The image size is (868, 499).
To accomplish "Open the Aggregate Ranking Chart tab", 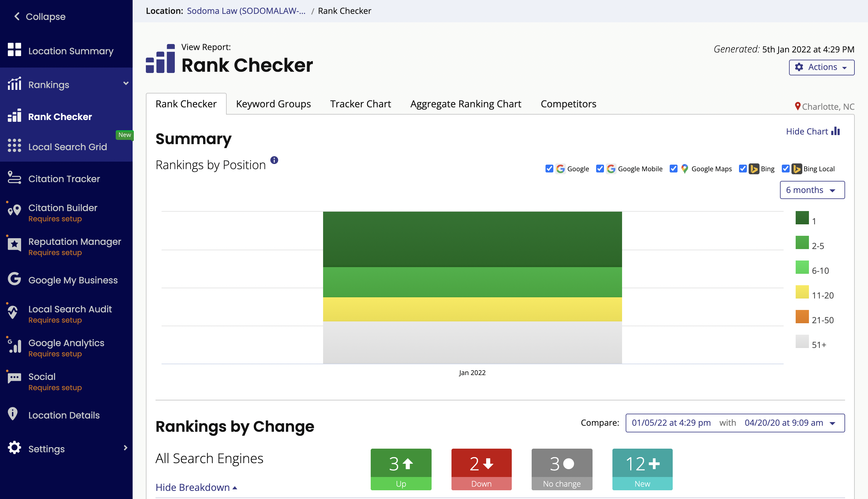I will coord(466,104).
